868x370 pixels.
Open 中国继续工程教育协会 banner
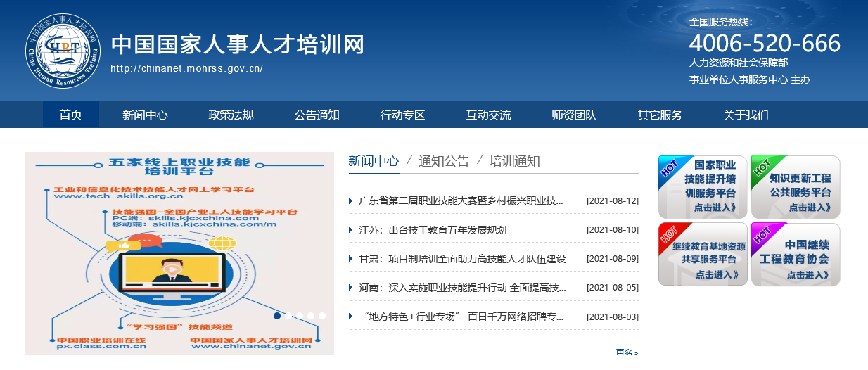pos(796,255)
